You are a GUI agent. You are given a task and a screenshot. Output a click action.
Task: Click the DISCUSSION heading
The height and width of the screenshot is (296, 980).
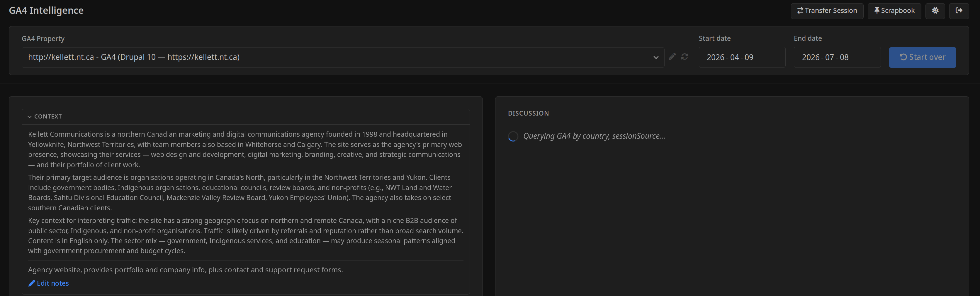[528, 113]
